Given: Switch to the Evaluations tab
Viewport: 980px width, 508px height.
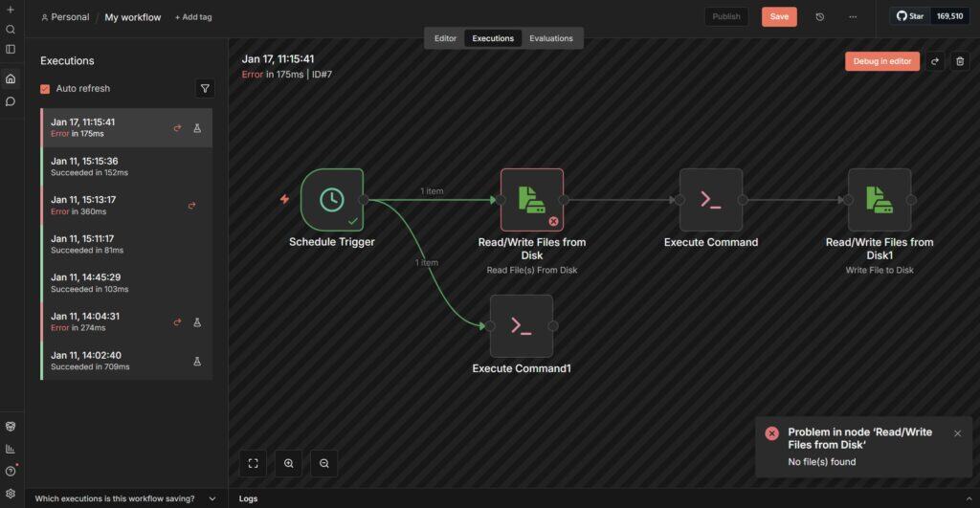Looking at the screenshot, I should click(x=551, y=38).
